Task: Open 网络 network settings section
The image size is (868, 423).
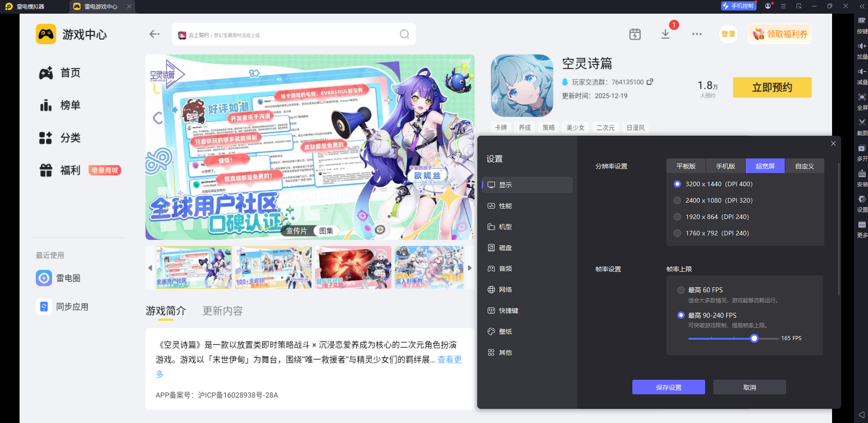Action: [x=527, y=290]
